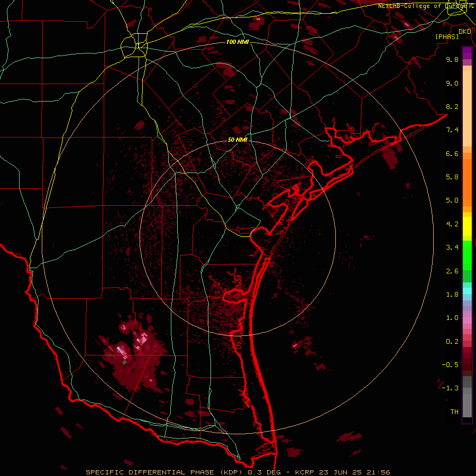Viewport: 476px width, 476px height.
Task: Click the bright green segment of the color bar
Action: click(x=467, y=255)
